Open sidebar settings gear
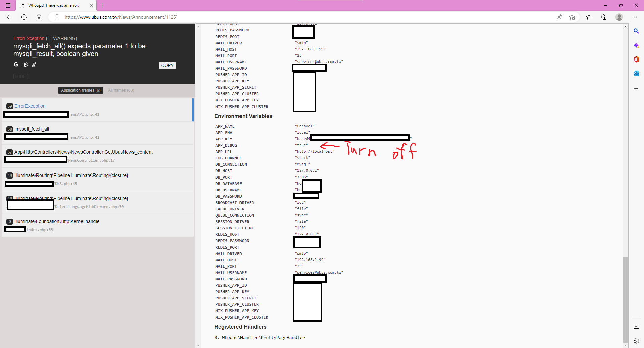644x348 pixels. tap(636, 341)
